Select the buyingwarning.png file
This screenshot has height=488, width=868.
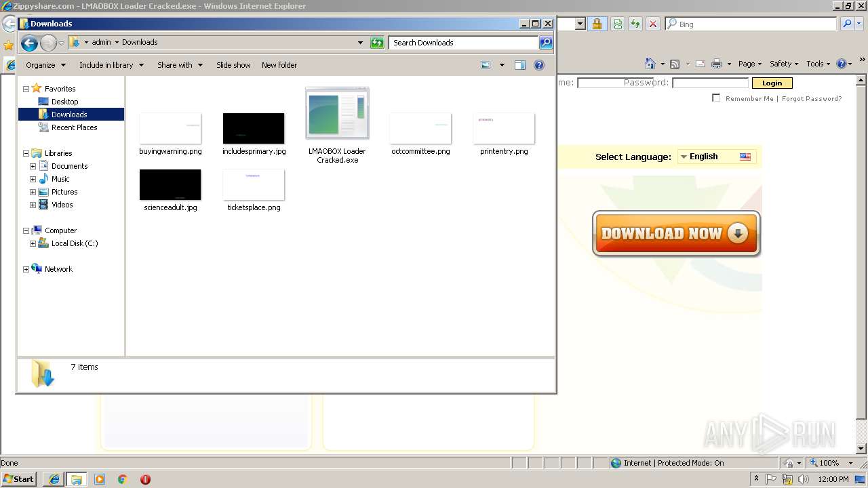(x=170, y=134)
